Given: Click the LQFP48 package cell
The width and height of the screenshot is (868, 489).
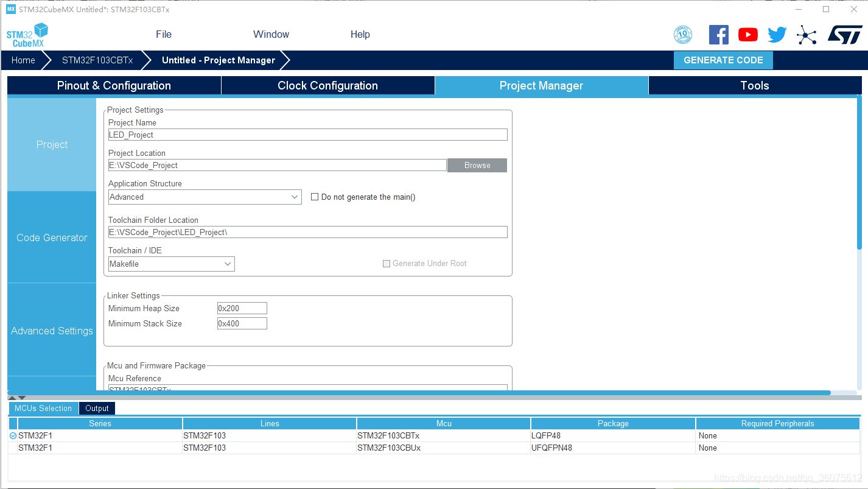Looking at the screenshot, I should 613,435.
